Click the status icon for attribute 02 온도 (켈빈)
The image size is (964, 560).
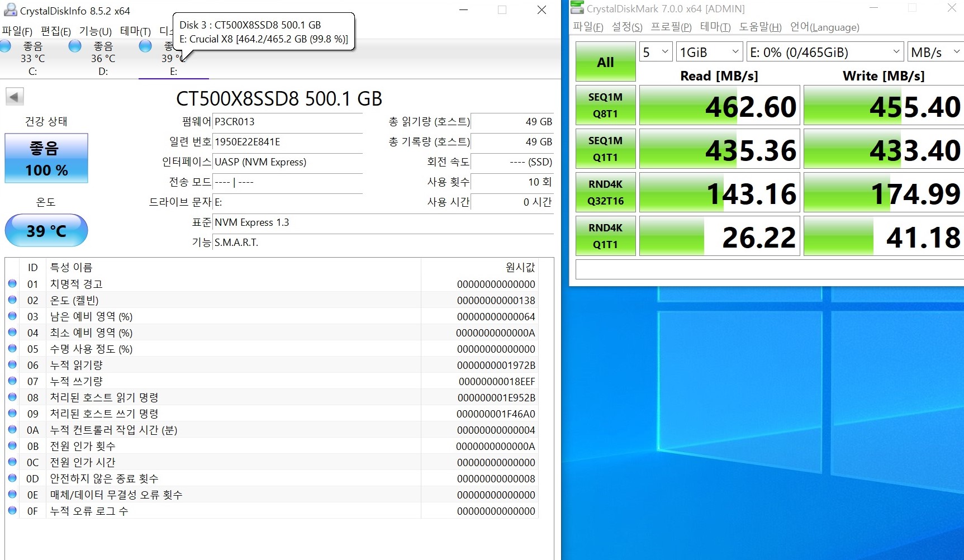click(12, 300)
